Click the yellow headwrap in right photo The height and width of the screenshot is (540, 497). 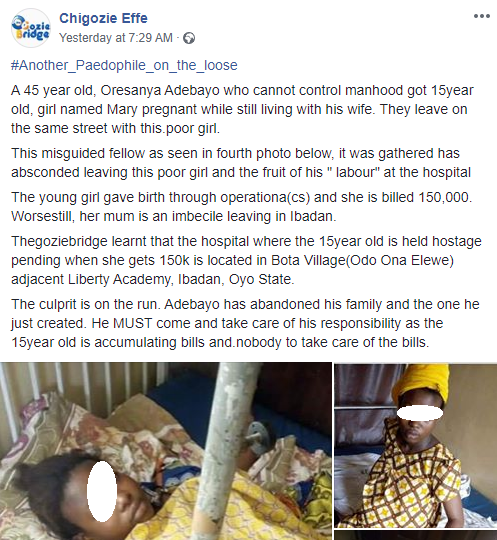422,383
